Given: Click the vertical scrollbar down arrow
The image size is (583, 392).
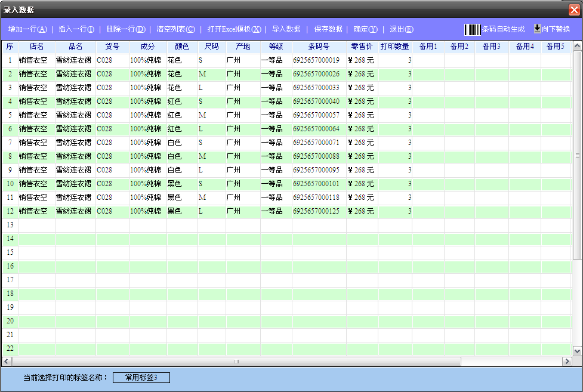Looking at the screenshot, I should pyautogui.click(x=577, y=351).
